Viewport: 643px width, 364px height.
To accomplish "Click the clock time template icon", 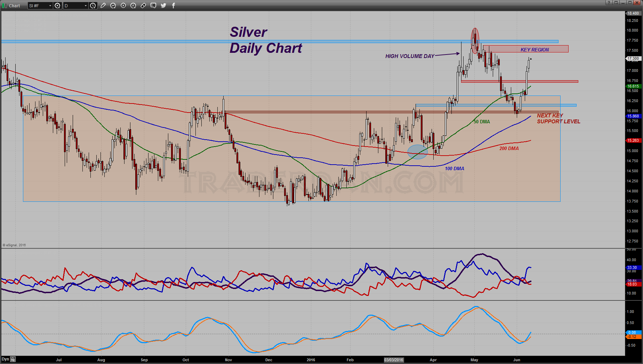I will coord(93,6).
